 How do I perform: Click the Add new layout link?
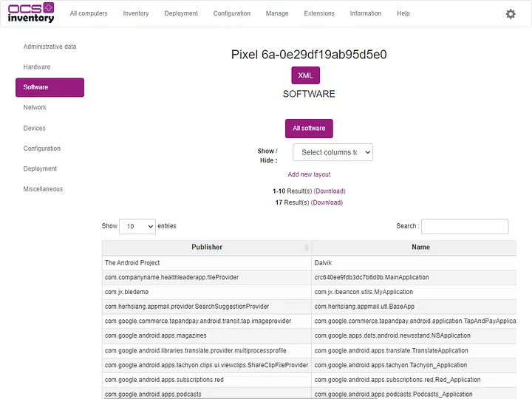[309, 174]
